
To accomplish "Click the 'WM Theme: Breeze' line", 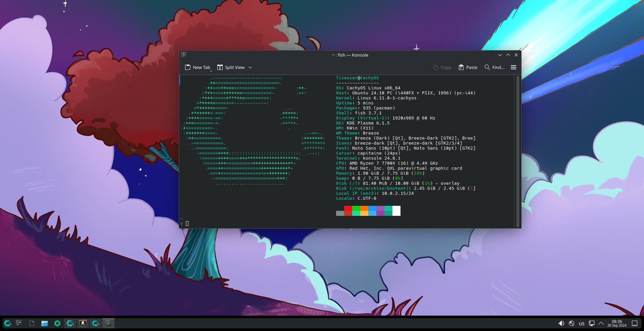I will tap(358, 133).
